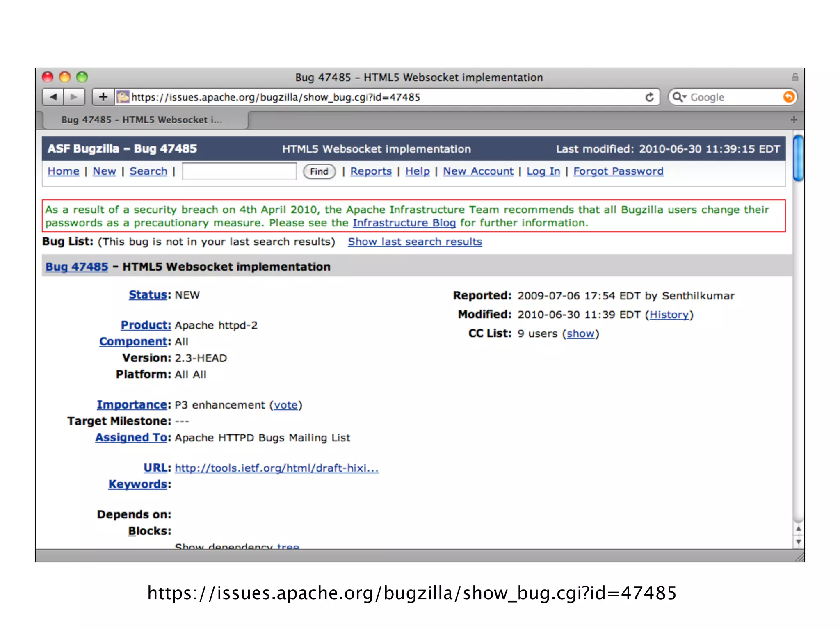
Task: Click the scrollbar down arrow
Action: (x=798, y=542)
